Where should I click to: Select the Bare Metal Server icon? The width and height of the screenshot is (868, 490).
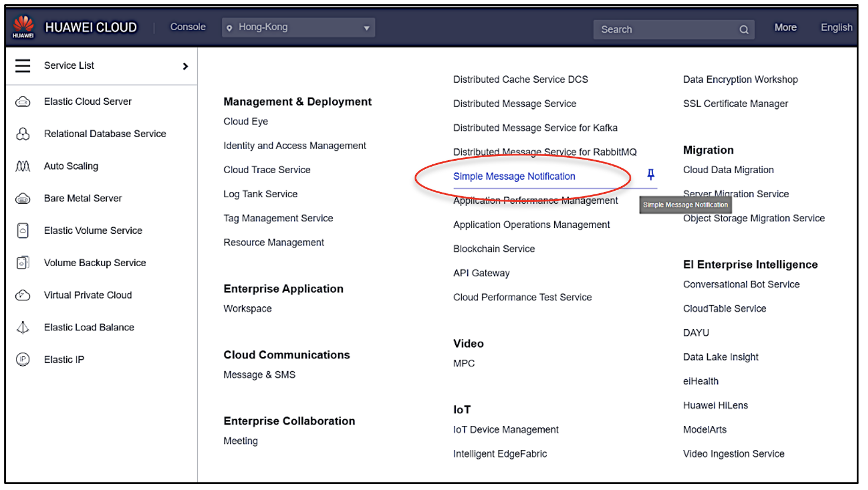pos(22,198)
